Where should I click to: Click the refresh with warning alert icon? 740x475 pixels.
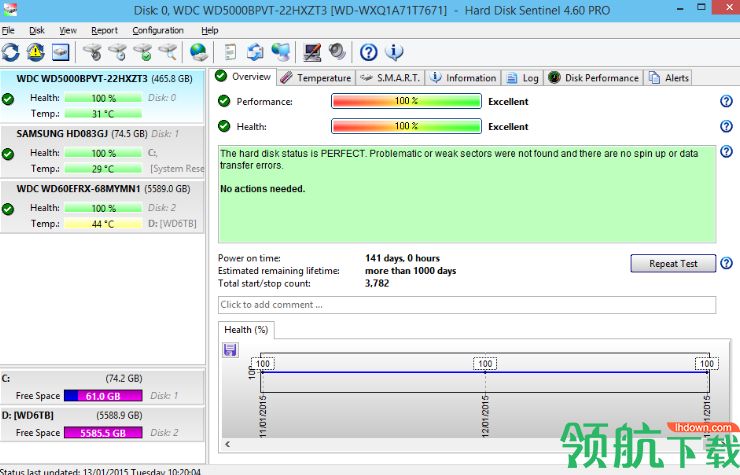[x=35, y=52]
